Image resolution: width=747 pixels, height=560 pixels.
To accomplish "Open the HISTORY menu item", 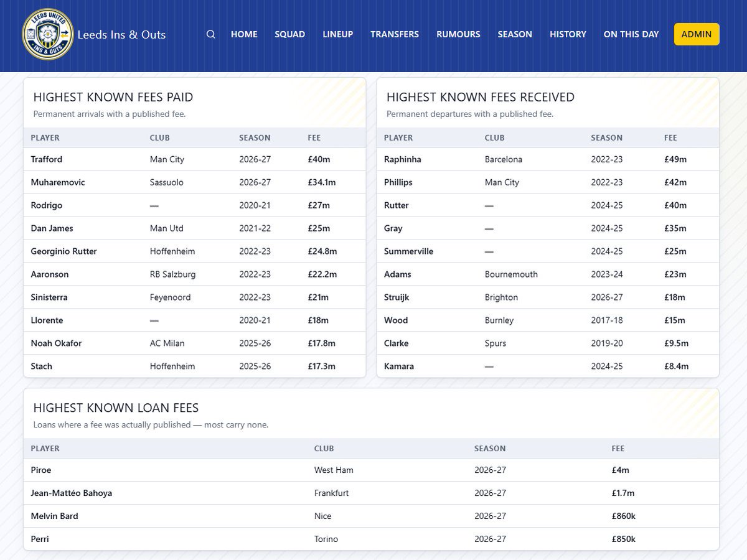I will (x=568, y=34).
